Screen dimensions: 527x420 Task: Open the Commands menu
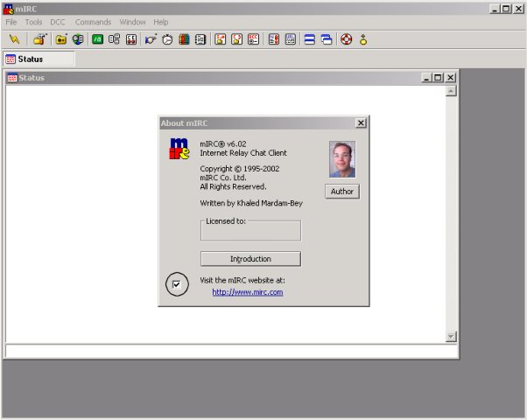coord(93,22)
